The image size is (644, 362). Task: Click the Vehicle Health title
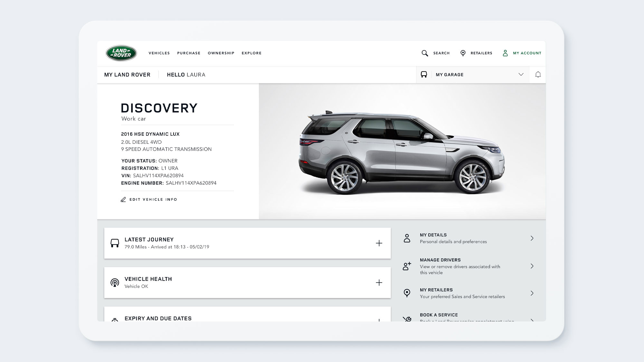tap(148, 279)
